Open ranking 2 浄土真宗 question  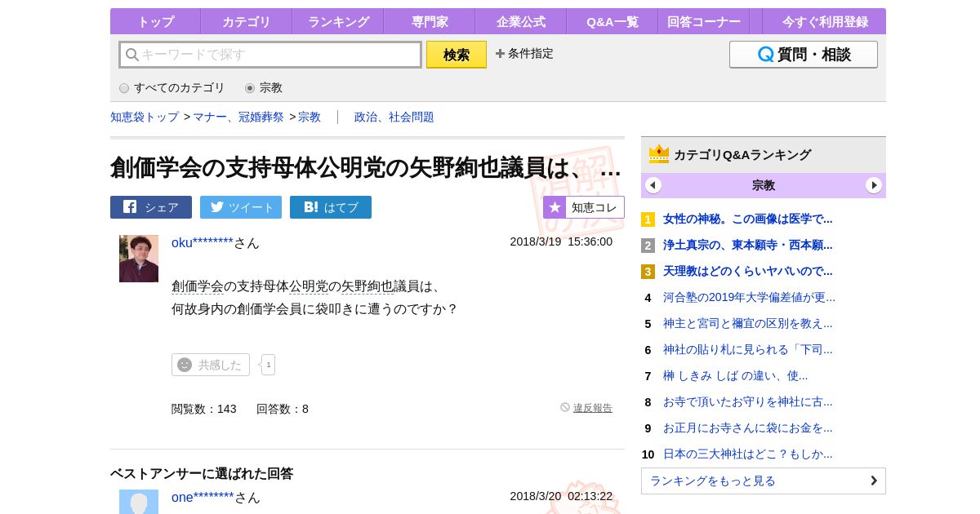point(747,245)
